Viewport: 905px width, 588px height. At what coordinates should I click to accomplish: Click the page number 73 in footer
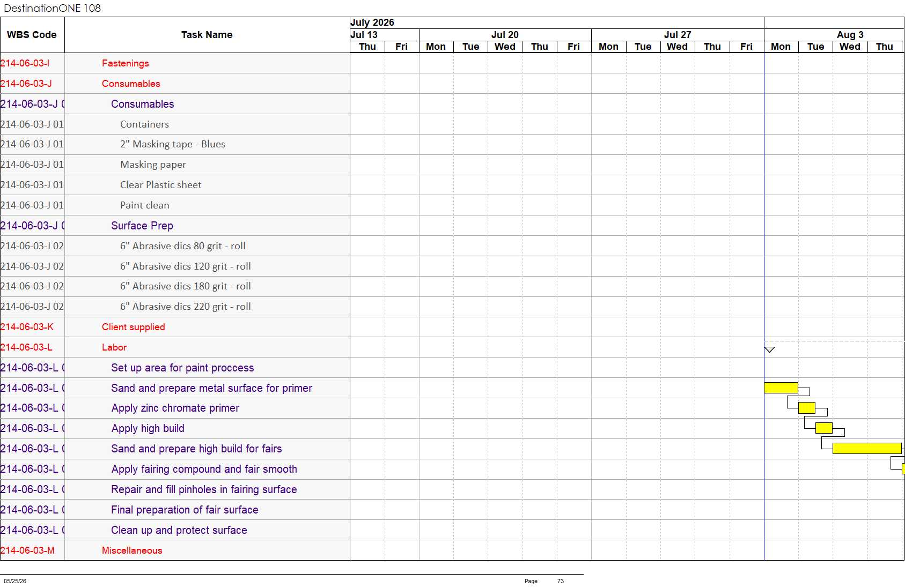pos(561,581)
